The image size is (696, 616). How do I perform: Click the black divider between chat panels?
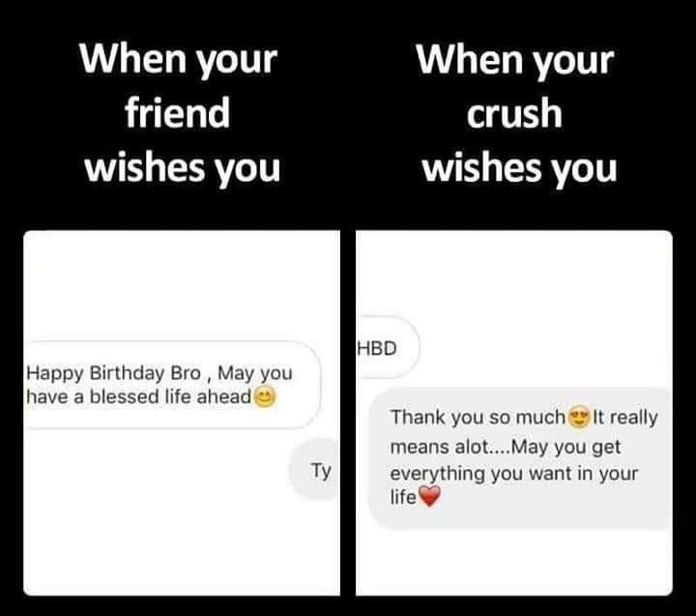[348, 413]
